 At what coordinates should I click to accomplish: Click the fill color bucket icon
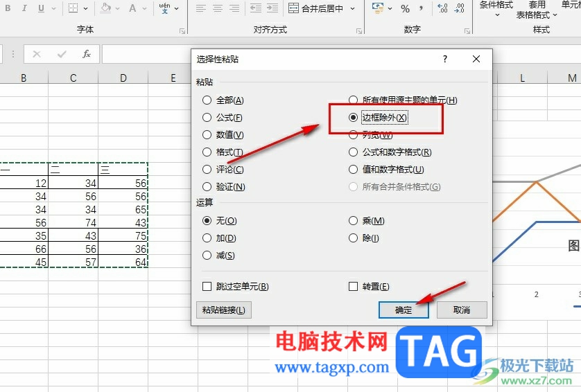[106, 8]
